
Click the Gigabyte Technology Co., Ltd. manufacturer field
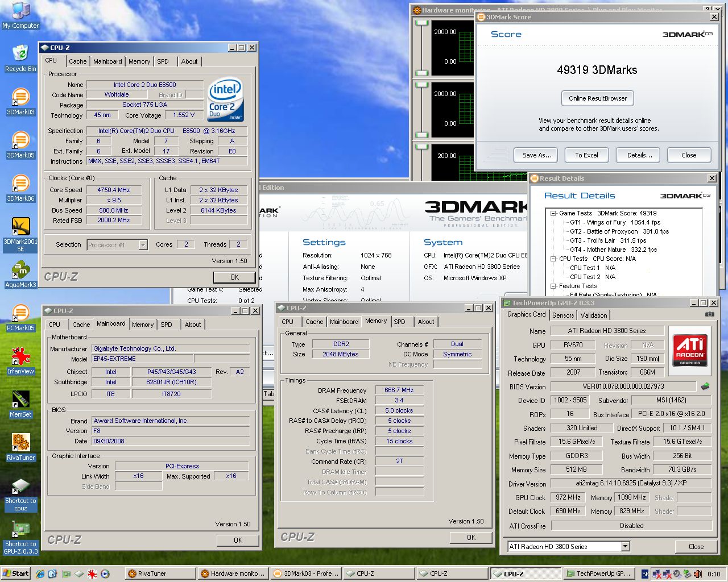[171, 348]
